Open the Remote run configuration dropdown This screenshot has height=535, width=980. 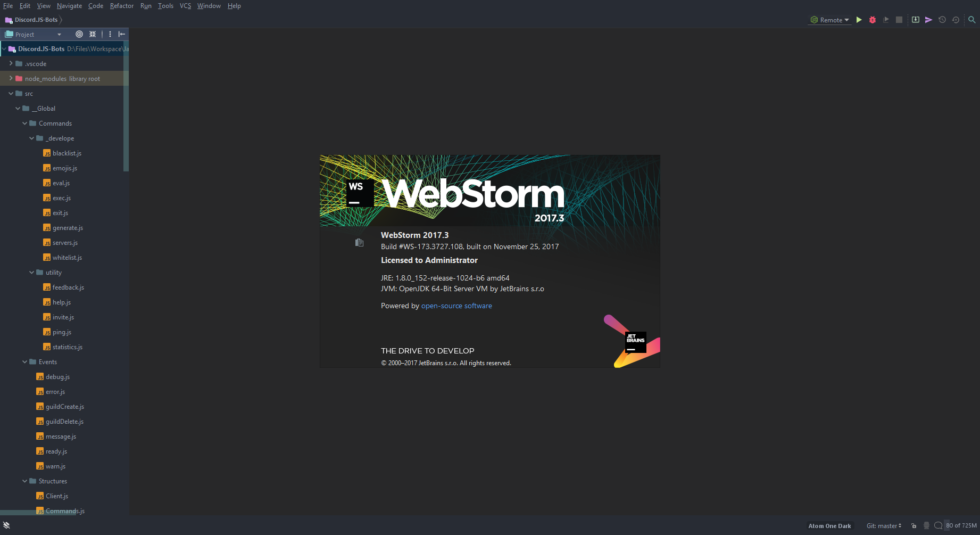[829, 20]
